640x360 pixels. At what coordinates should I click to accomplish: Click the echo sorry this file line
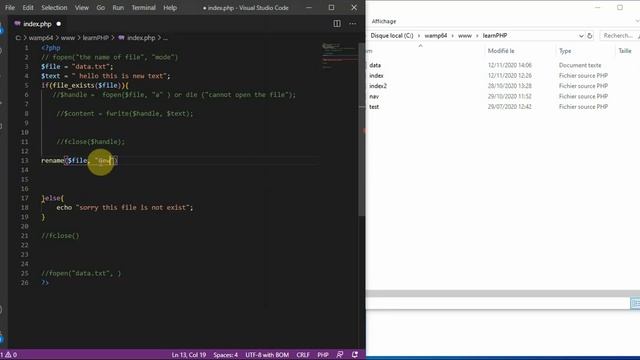point(124,207)
